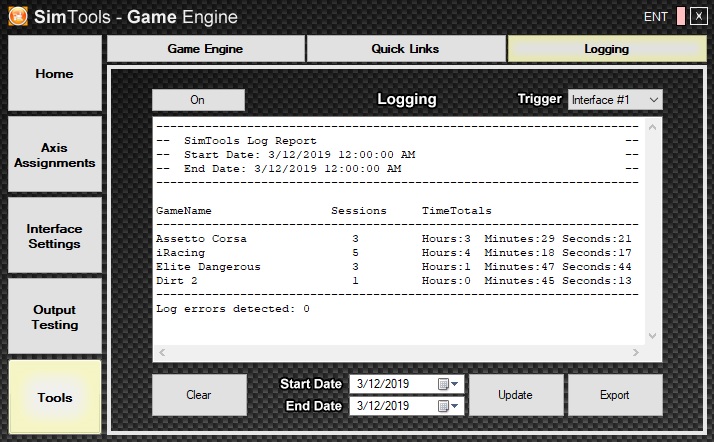This screenshot has height=442, width=714.
Task: Click the Log errors detected line
Action: pos(233,309)
